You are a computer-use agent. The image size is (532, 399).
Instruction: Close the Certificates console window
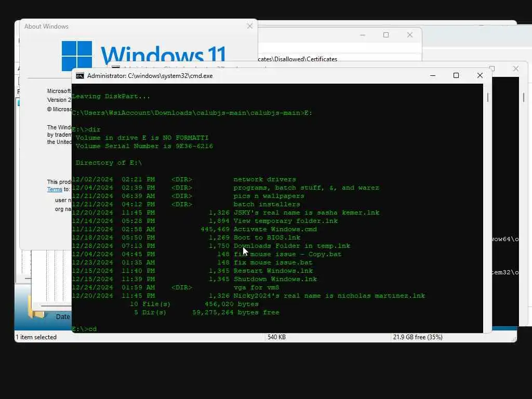coord(410,35)
